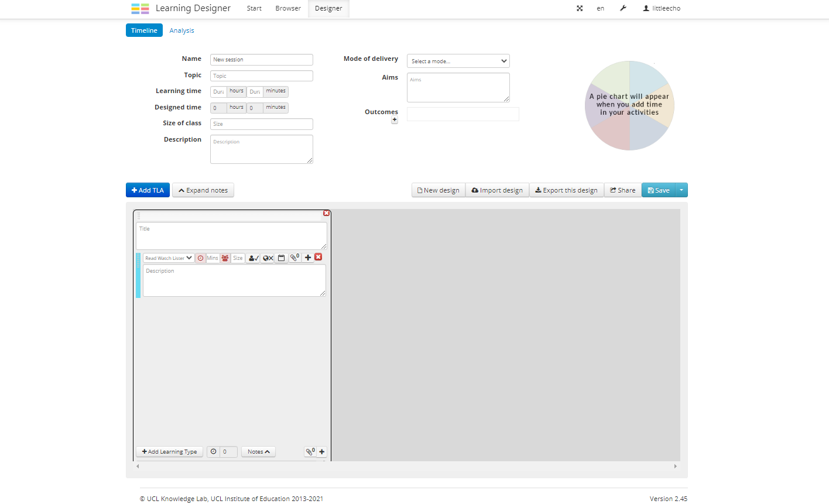Switch to the Analysis tab
Image resolution: width=829 pixels, height=504 pixels.
(x=181, y=30)
